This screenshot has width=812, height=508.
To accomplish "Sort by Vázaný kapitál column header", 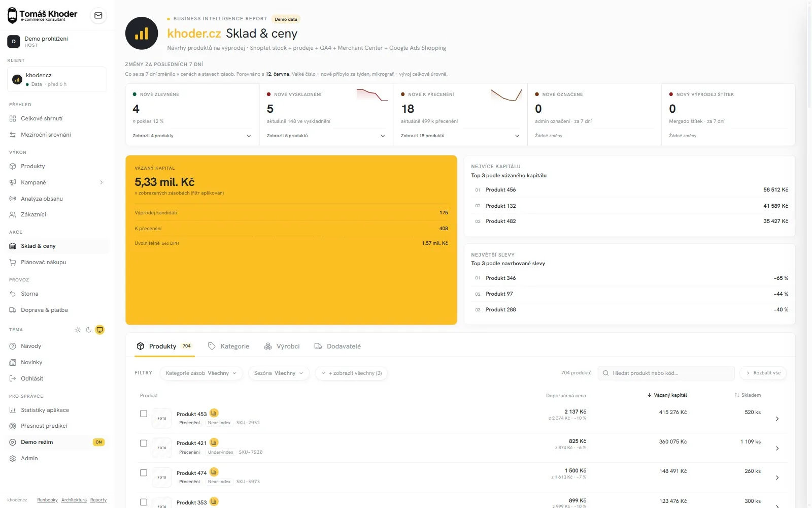I will pyautogui.click(x=667, y=395).
